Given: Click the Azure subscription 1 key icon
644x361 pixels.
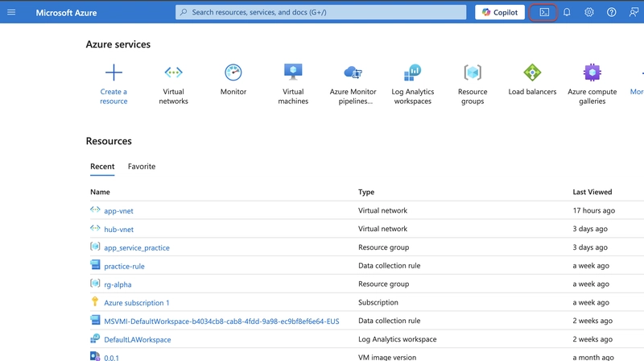Looking at the screenshot, I should [x=95, y=301].
